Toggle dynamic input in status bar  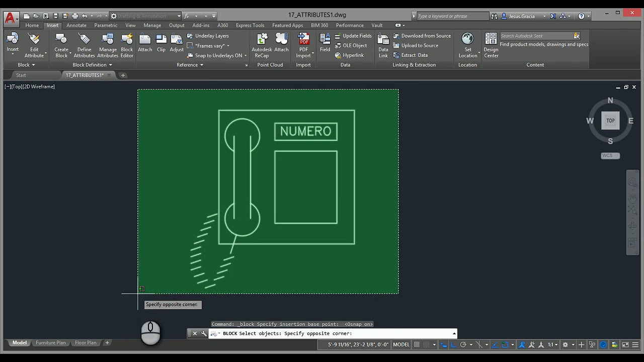[x=443, y=345]
